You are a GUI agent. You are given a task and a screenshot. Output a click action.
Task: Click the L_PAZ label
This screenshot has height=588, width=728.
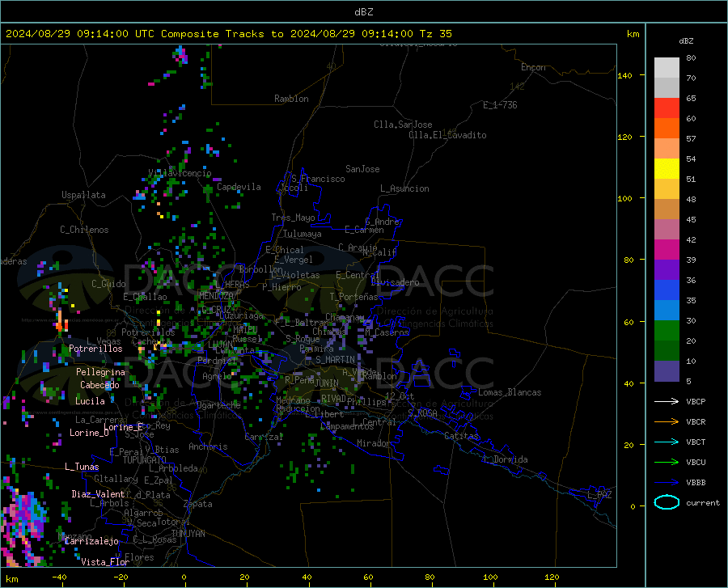pos(599,495)
